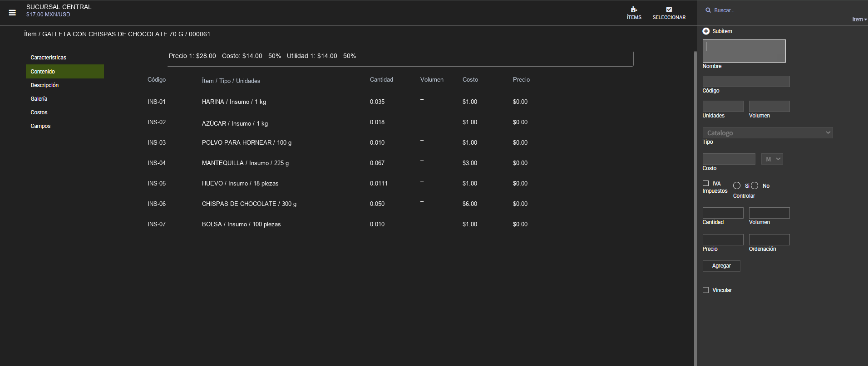Open the M currency dropdown beside Costo

[772, 159]
